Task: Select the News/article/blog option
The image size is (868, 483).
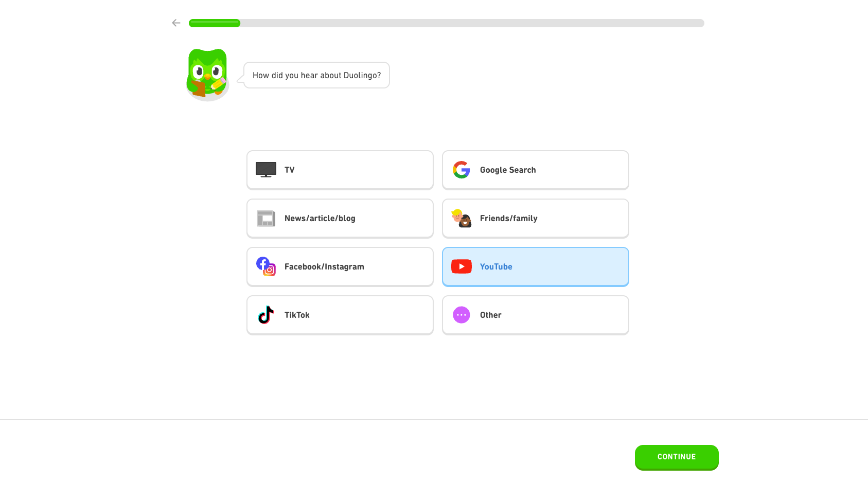Action: click(x=340, y=218)
